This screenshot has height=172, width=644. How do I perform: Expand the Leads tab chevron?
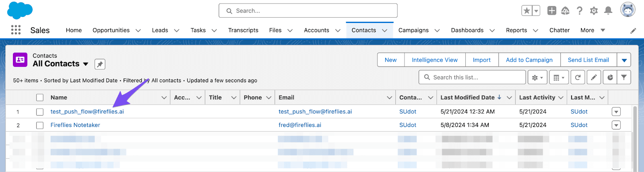(177, 30)
